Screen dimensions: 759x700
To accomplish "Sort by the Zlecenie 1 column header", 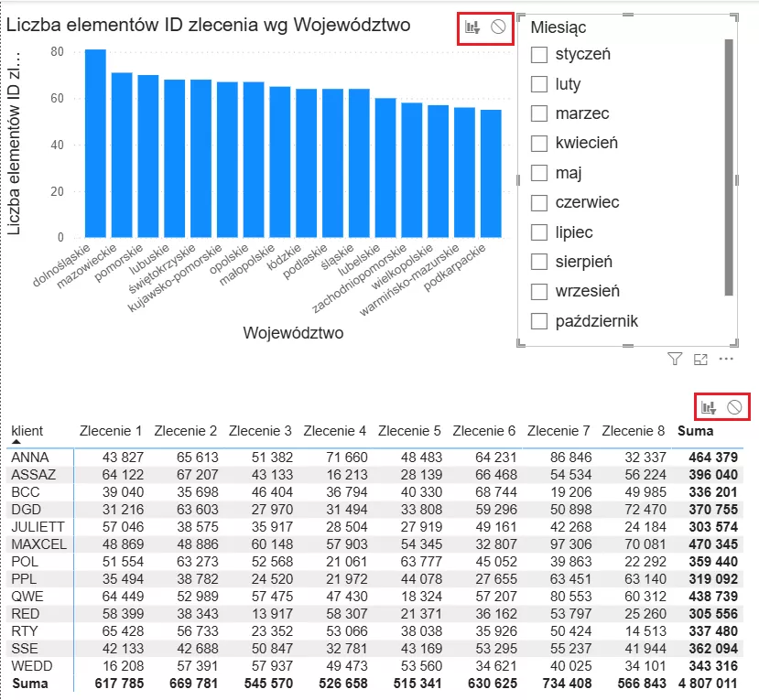I will click(x=111, y=430).
